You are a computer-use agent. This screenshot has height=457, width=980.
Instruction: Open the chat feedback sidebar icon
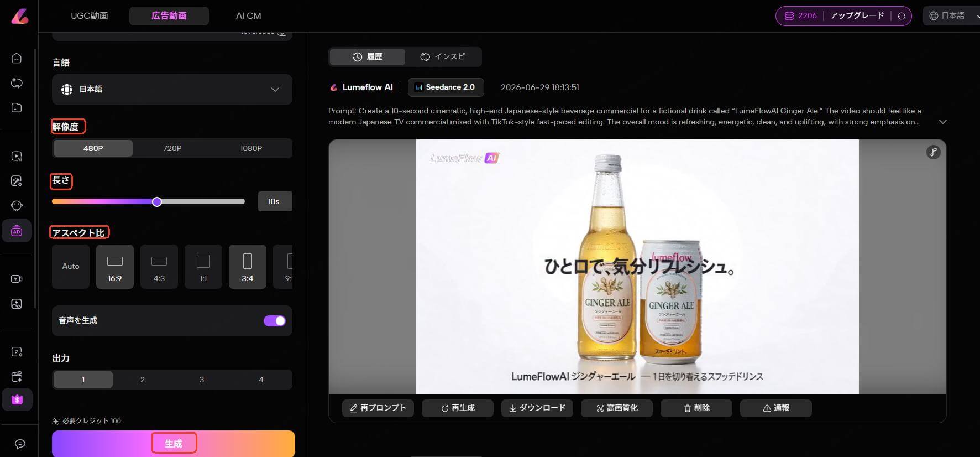20,444
